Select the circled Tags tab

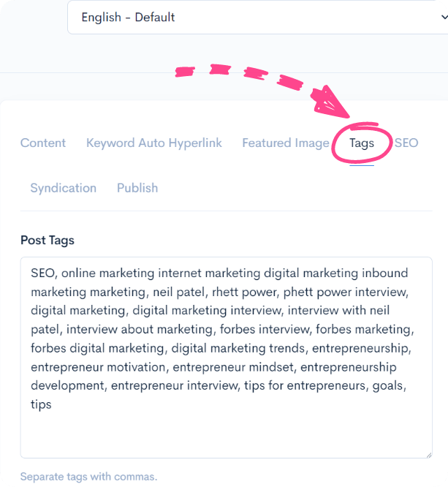pyautogui.click(x=361, y=143)
